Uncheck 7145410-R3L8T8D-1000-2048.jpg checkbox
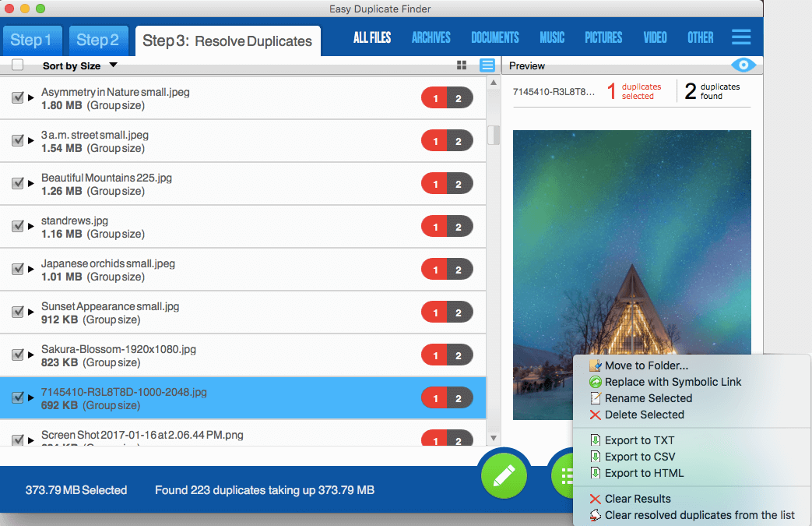This screenshot has height=526, width=812. [18, 397]
